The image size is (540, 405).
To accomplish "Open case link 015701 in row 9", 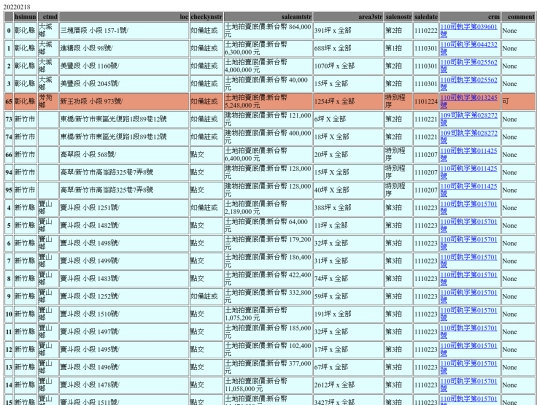I will [469, 297].
